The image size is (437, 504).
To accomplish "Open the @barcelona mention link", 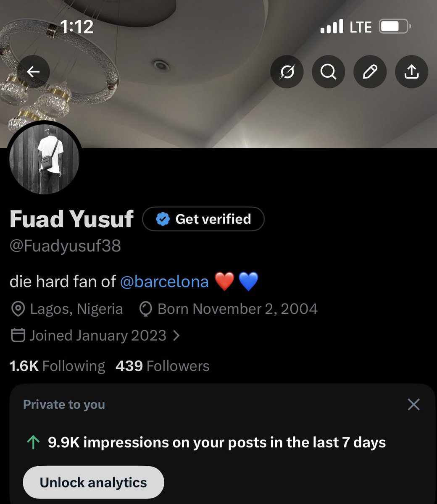I will (164, 281).
